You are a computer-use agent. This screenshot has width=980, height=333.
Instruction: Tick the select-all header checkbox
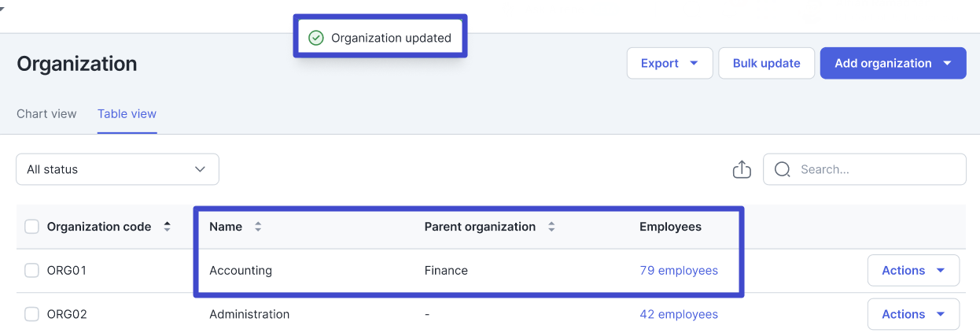click(31, 227)
